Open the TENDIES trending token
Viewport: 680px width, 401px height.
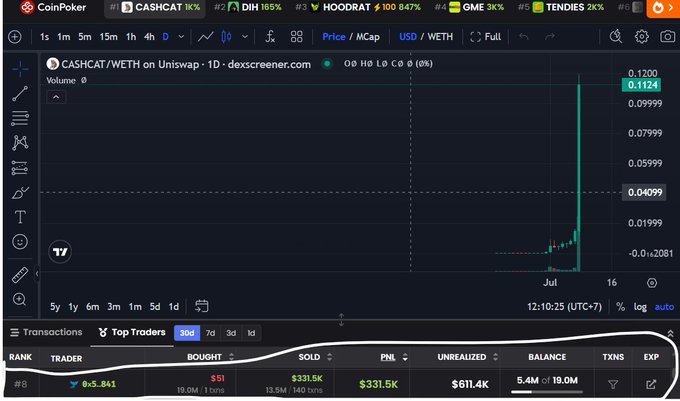pyautogui.click(x=561, y=7)
